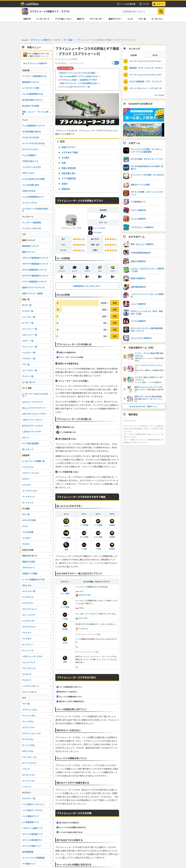Jump to おすすめギア構成 in table of contents

(x=70, y=152)
